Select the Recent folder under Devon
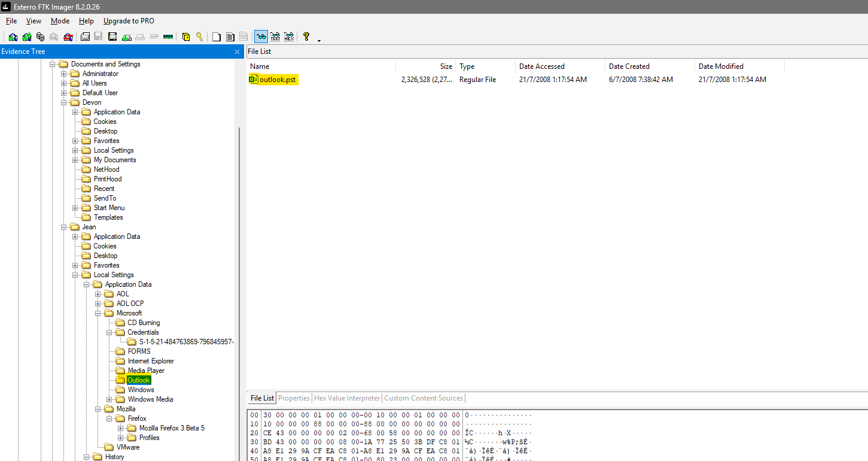 point(104,189)
